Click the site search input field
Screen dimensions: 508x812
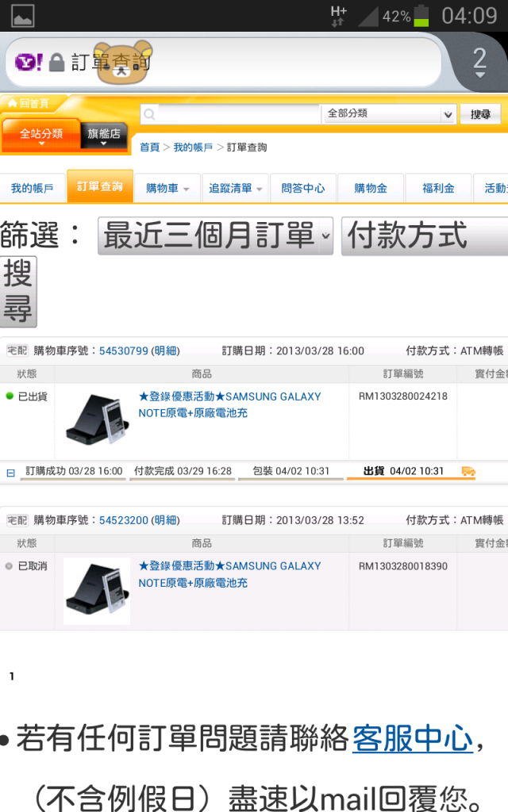tap(238, 114)
